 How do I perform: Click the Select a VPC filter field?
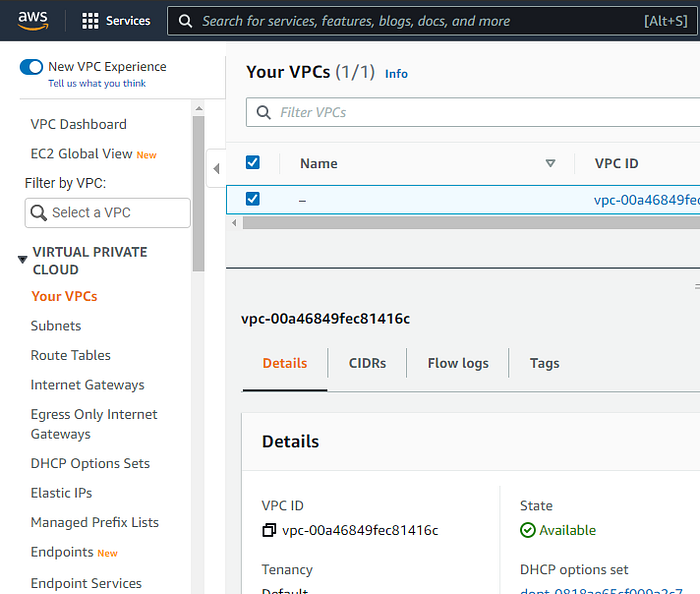108,213
